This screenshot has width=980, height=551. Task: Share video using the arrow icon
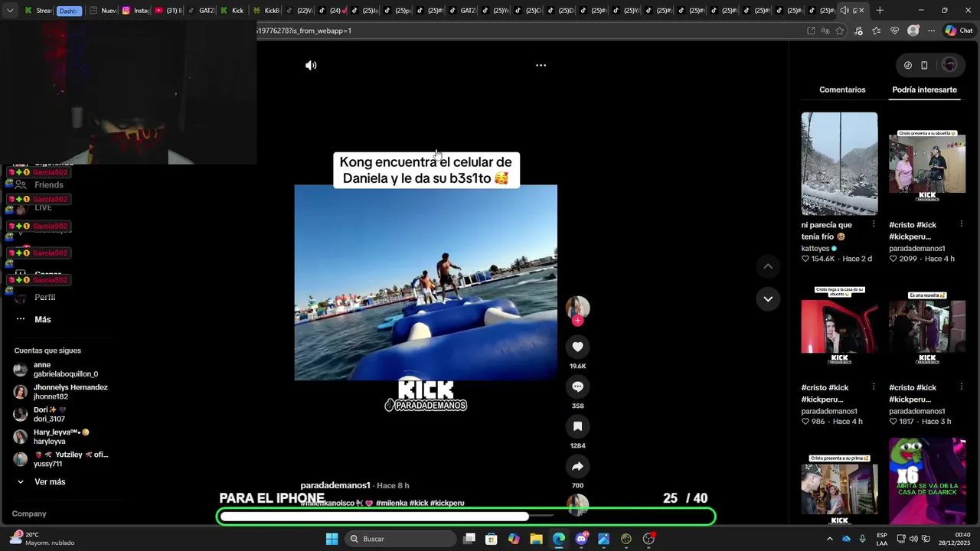click(577, 466)
